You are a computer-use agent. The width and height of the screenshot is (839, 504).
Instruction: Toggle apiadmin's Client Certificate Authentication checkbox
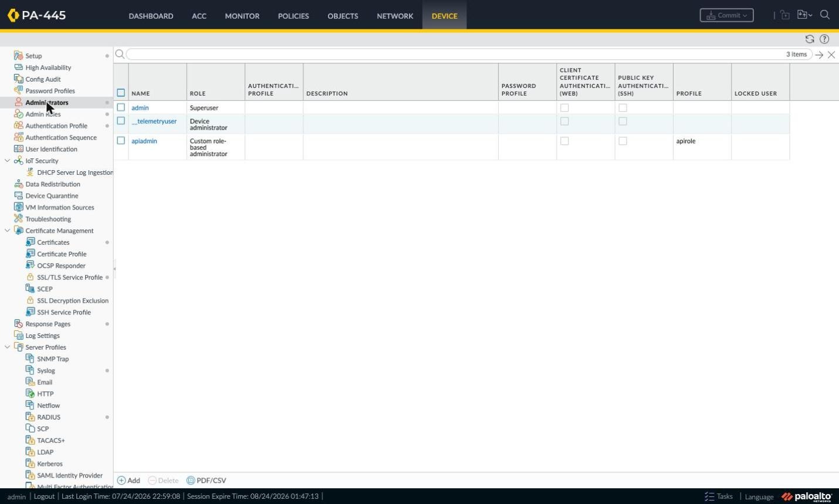pyautogui.click(x=564, y=141)
